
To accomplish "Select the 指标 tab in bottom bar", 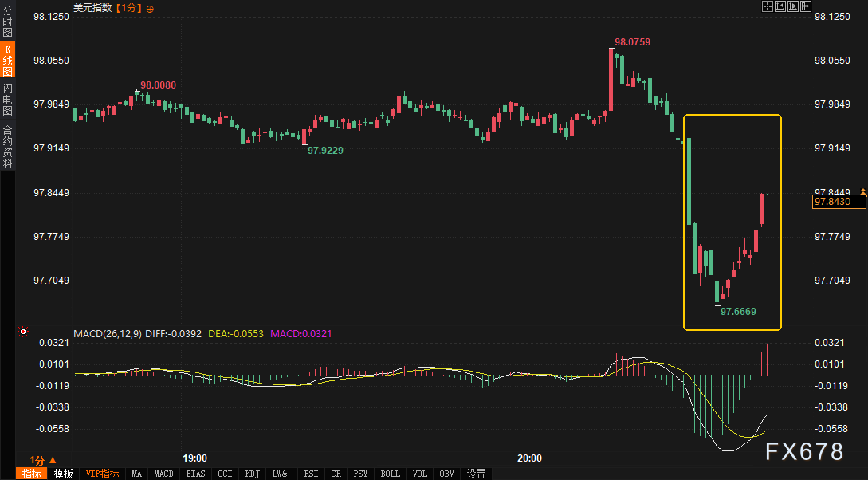I will (x=32, y=474).
